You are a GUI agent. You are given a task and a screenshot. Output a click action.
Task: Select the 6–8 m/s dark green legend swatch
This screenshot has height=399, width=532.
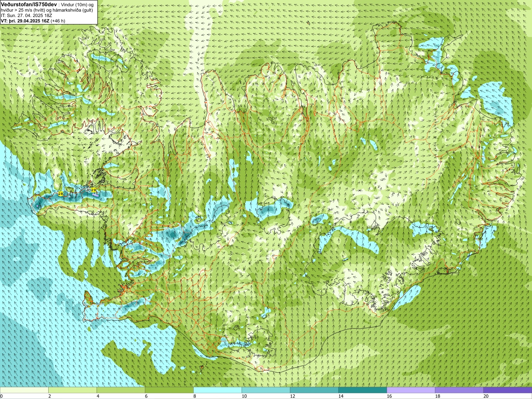pyautogui.click(x=169, y=390)
